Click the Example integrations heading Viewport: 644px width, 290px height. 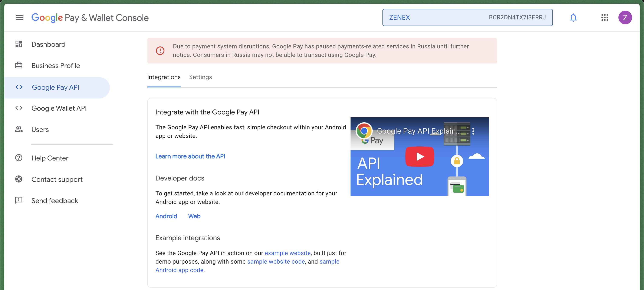[x=188, y=238]
